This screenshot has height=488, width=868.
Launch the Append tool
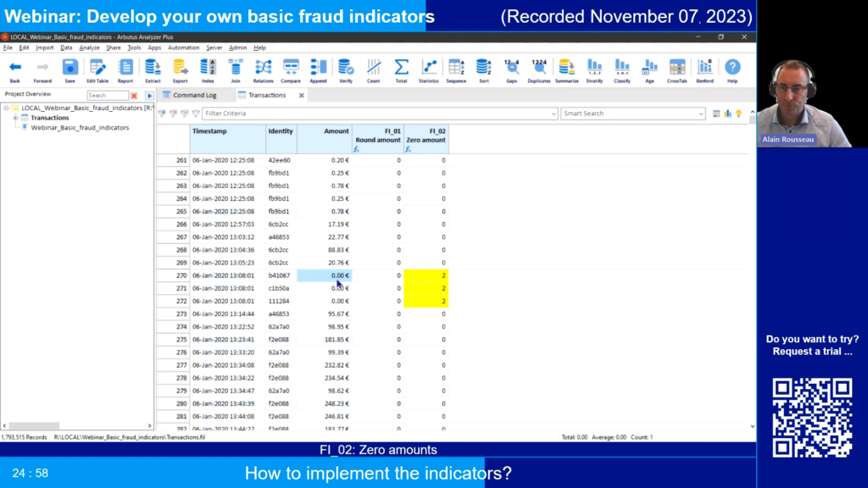pos(319,71)
